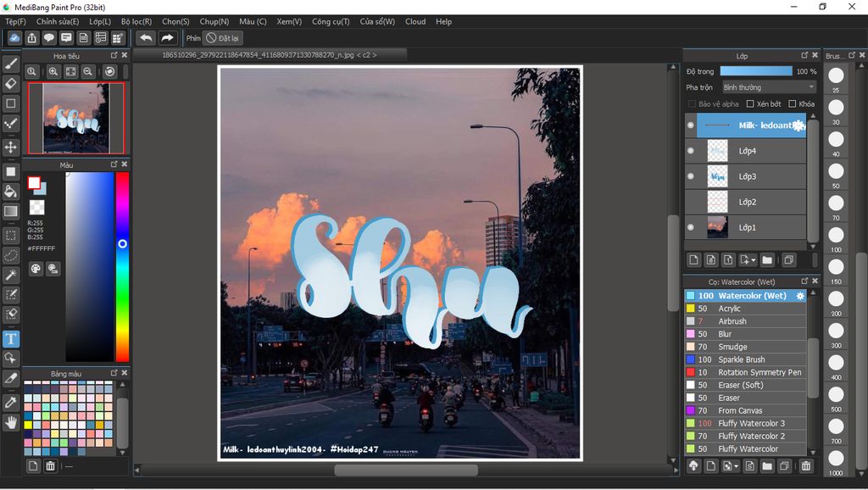Open Watercolor (Wet) brush settings gear

[800, 296]
